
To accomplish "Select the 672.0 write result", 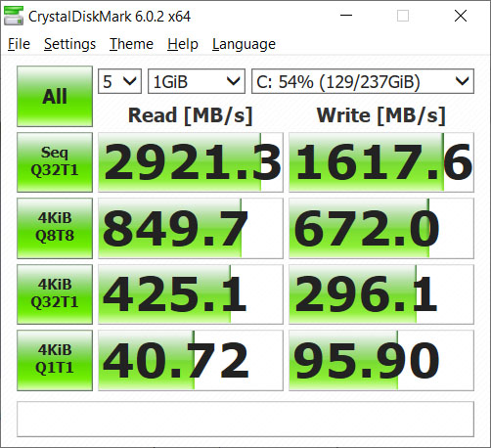I will (x=381, y=228).
